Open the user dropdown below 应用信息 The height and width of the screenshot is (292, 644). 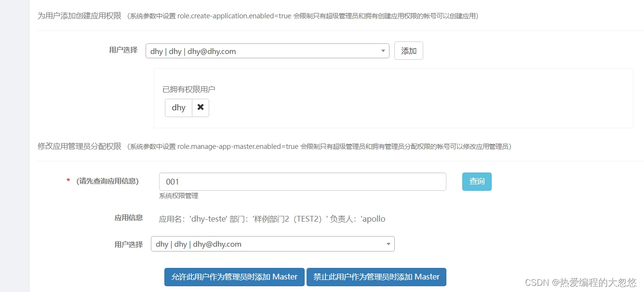click(x=268, y=244)
